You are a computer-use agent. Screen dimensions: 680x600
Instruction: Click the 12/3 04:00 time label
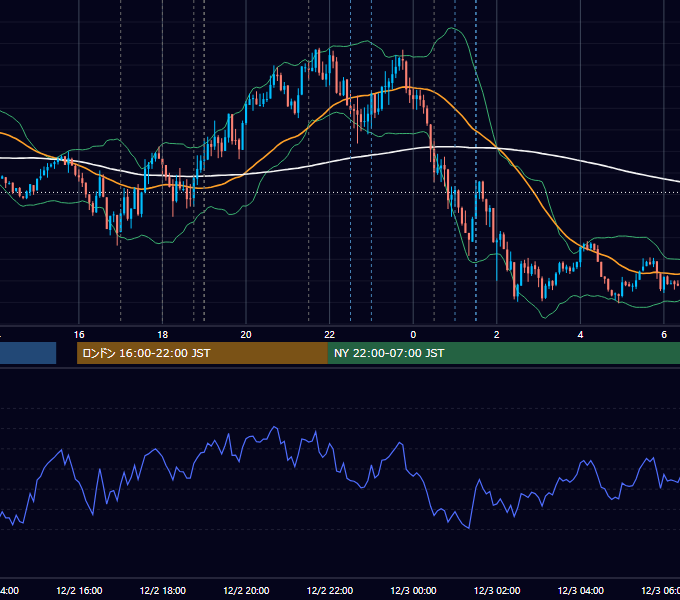[x=580, y=590]
